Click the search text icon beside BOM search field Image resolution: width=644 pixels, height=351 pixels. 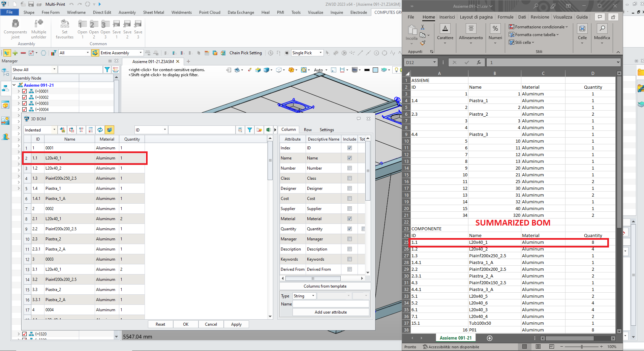point(240,130)
